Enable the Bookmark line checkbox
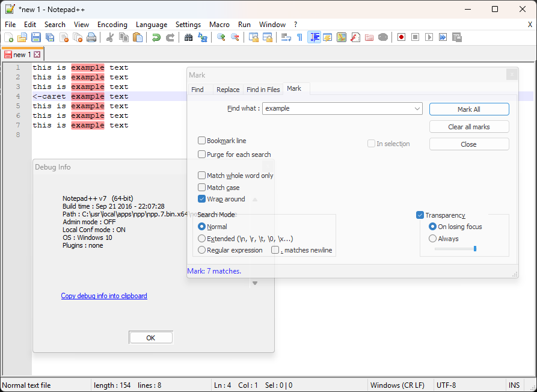 [202, 141]
